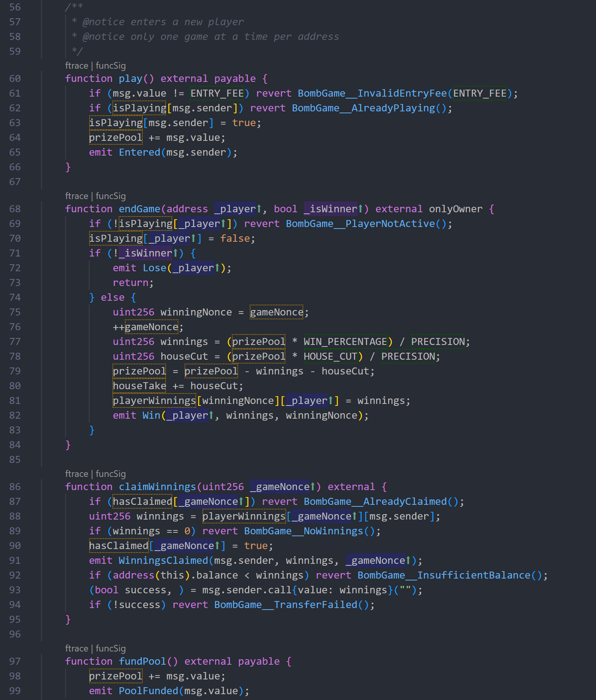Place cursor on Win event on line 82

click(151, 415)
